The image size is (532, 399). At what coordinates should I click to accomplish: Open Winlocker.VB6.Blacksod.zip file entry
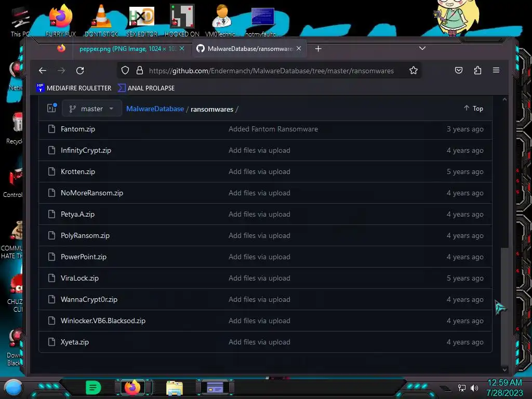(x=103, y=321)
